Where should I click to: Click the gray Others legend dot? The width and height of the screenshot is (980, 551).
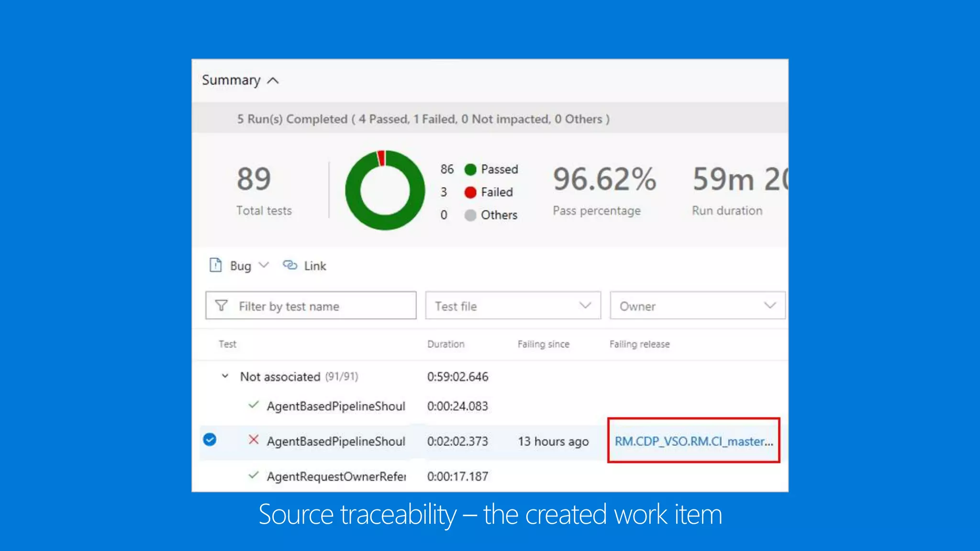[470, 215]
